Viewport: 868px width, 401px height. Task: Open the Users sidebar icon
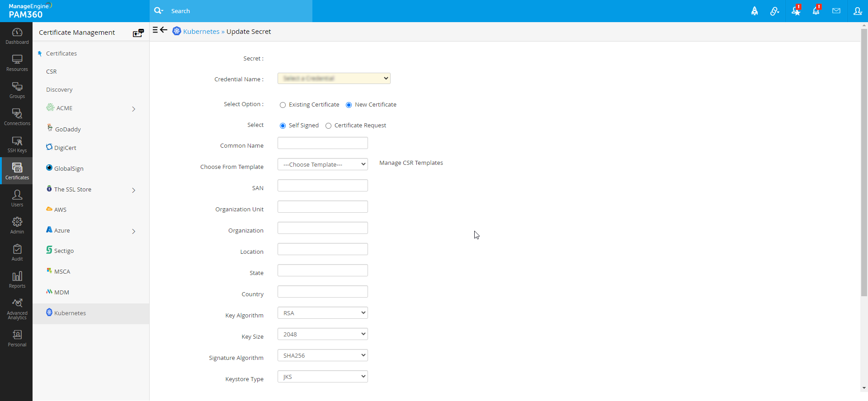(x=17, y=198)
